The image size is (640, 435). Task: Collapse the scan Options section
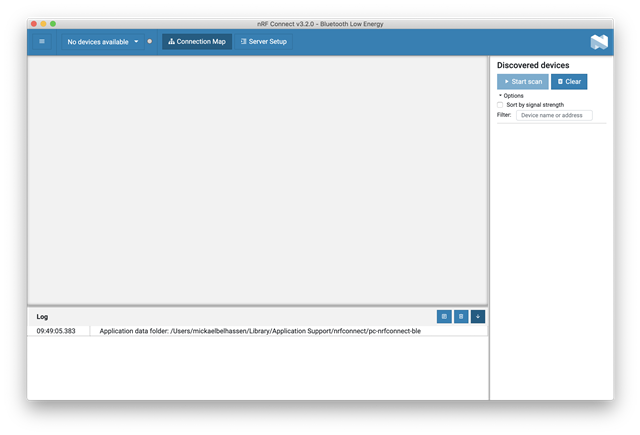coord(511,95)
